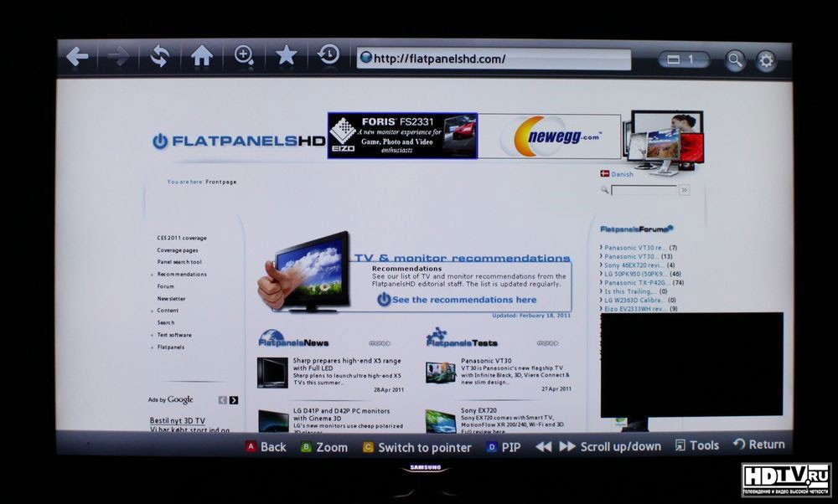Reload the page with refresh icon

(159, 56)
